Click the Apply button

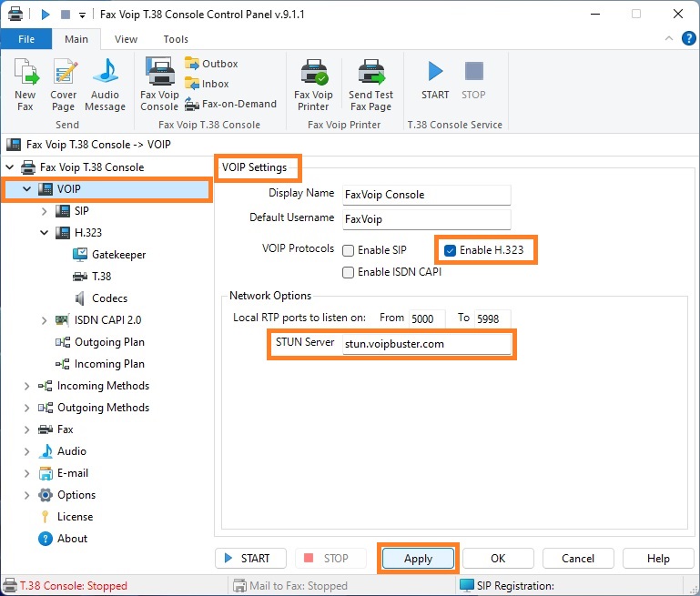(x=419, y=559)
